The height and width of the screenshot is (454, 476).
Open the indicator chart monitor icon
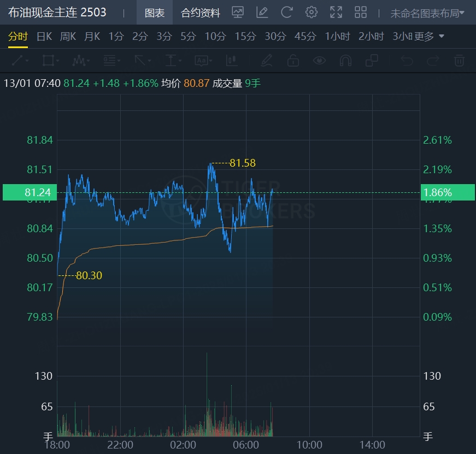tap(238, 12)
